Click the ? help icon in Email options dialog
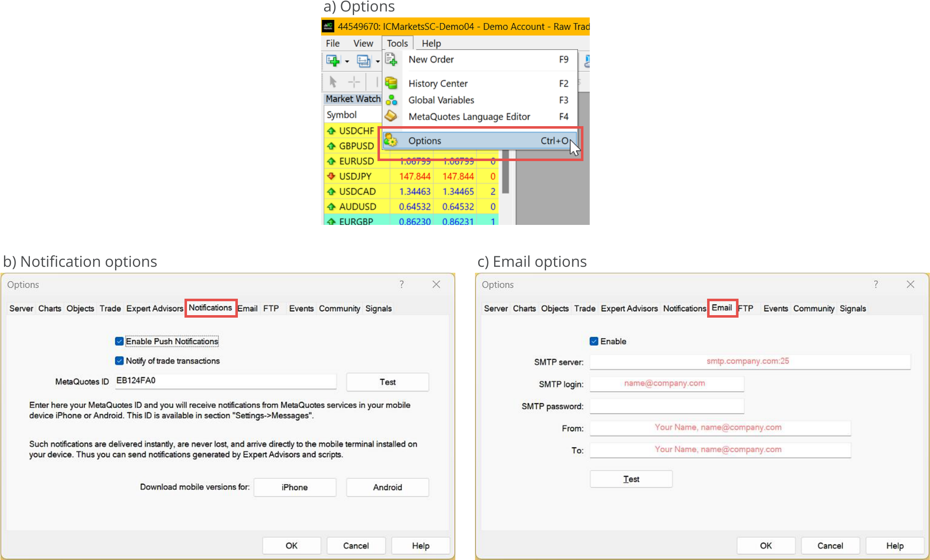This screenshot has width=930, height=560. click(876, 284)
